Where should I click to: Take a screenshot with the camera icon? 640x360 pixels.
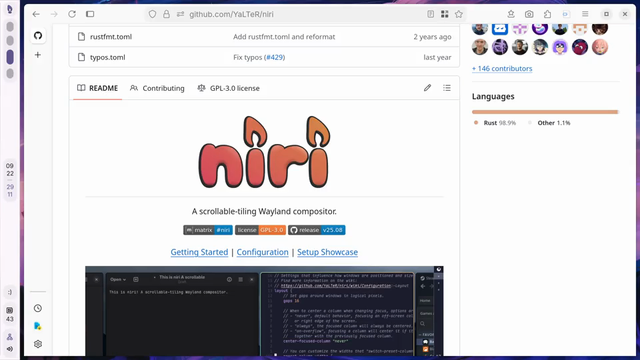[x=529, y=14]
